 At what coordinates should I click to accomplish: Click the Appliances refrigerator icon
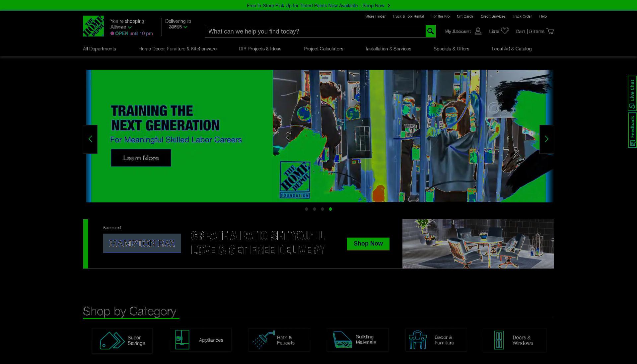[182, 340]
